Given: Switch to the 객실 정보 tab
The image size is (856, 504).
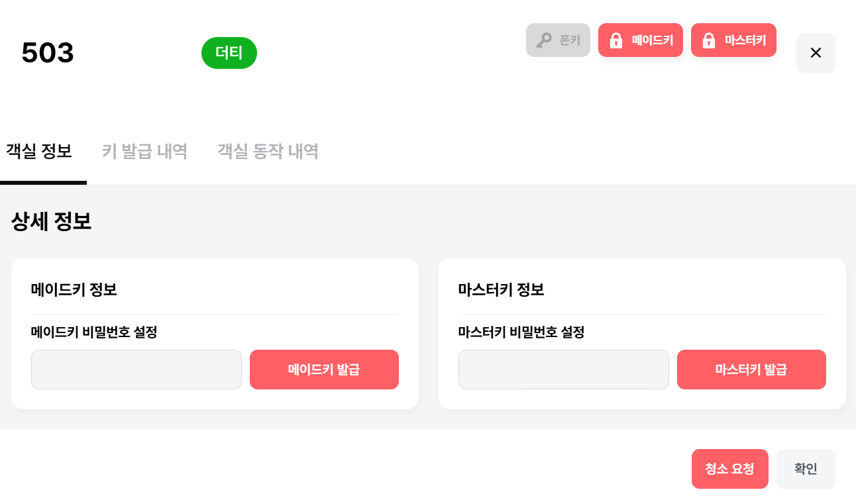Looking at the screenshot, I should 39,151.
